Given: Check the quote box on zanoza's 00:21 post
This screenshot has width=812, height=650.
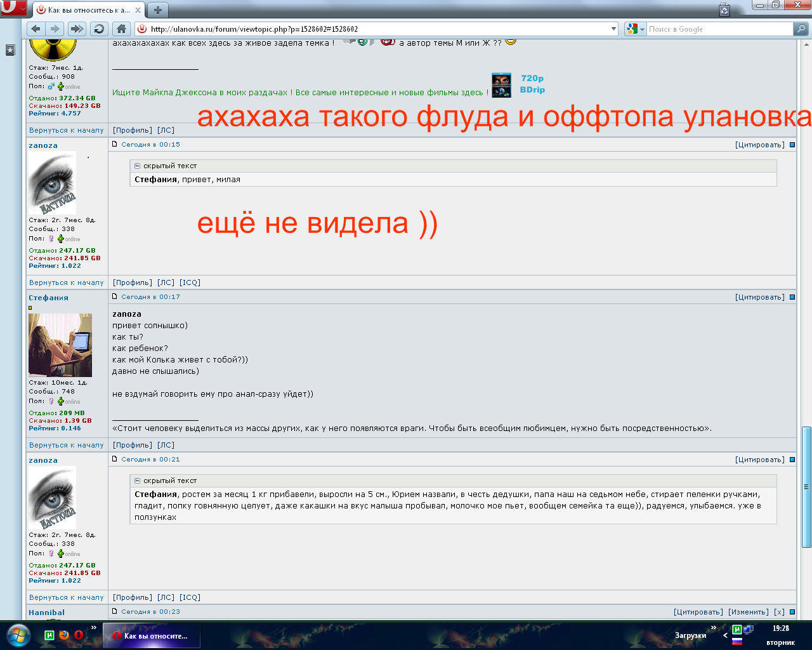Looking at the screenshot, I should click(792, 459).
